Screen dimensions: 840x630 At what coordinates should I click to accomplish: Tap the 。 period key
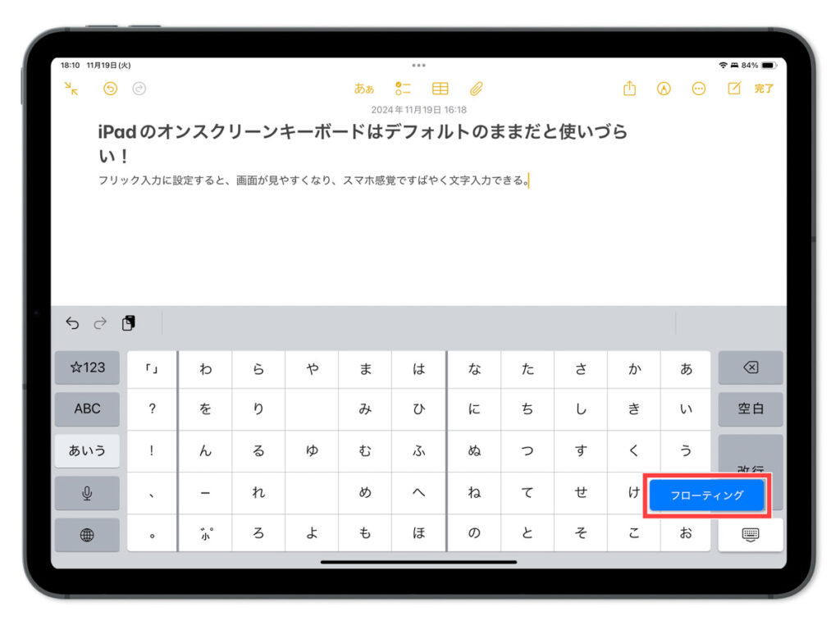point(152,533)
